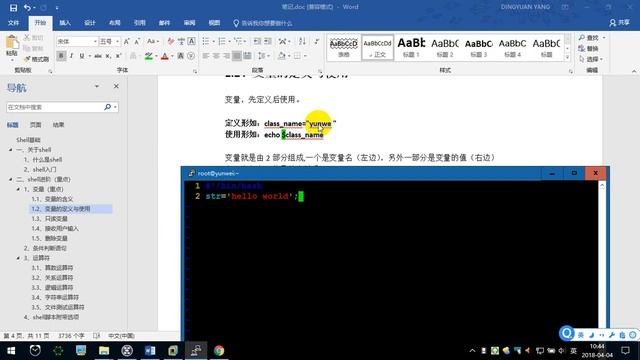Image resolution: width=640 pixels, height=360 pixels.
Task: Open the 布局 Layout ribbon tab
Action: (115, 23)
